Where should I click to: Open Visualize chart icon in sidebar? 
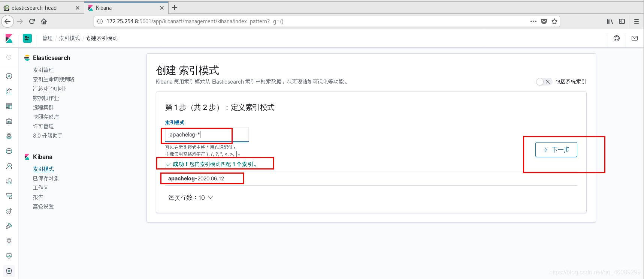[x=9, y=91]
